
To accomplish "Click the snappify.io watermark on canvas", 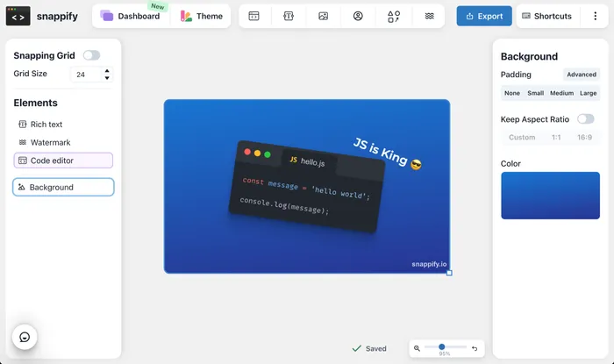I will [429, 264].
